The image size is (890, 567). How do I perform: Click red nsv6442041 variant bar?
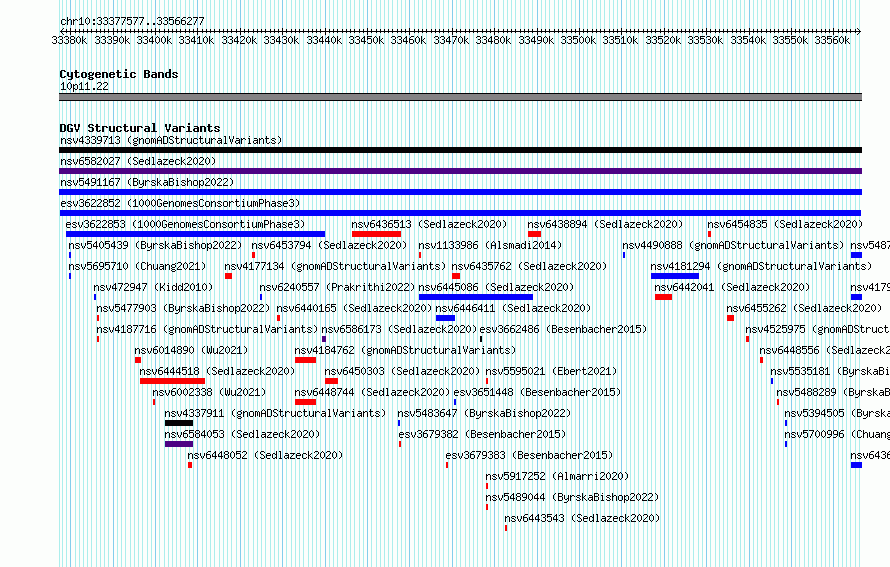tap(664, 297)
